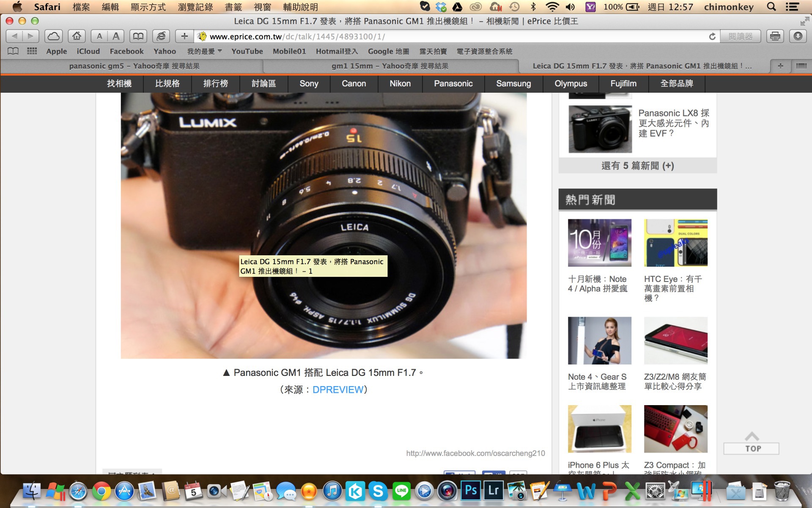Open YouTube bookmark in bookmarks bar
The height and width of the screenshot is (508, 812).
click(247, 51)
